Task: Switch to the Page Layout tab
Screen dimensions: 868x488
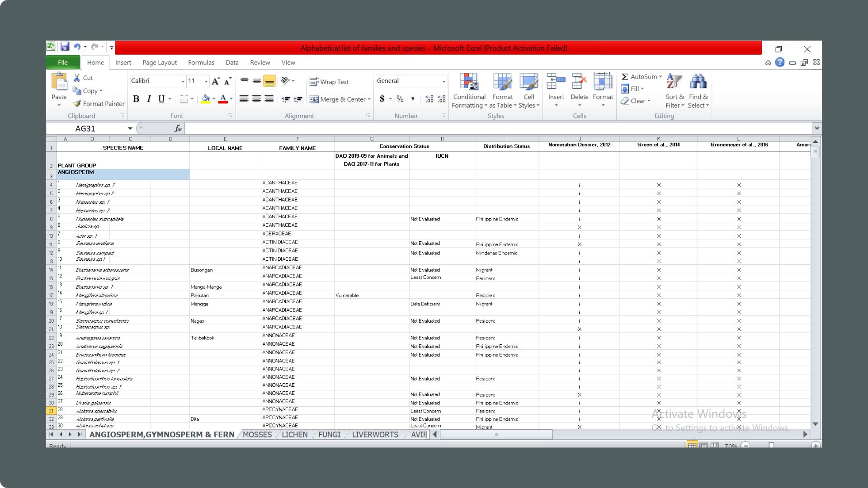Action: 160,62
